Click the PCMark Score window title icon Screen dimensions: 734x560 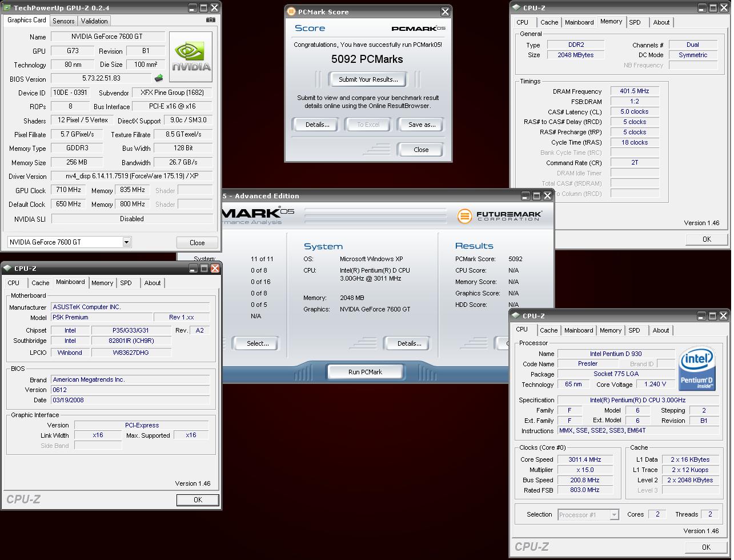tap(291, 11)
